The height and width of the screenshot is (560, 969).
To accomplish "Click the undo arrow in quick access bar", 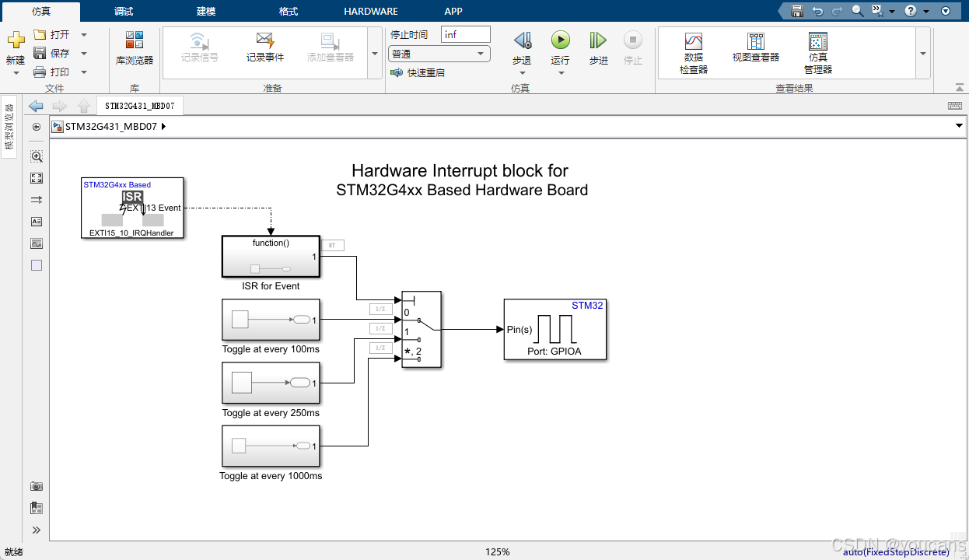I will point(817,11).
